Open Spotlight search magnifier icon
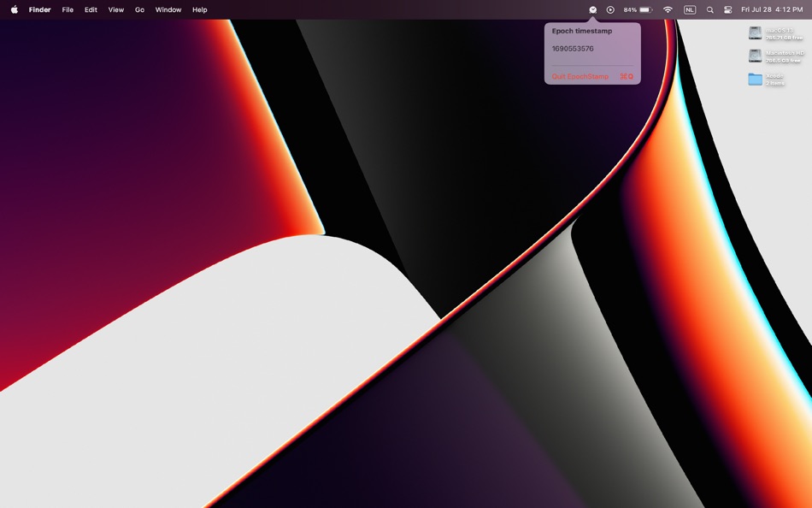The image size is (812, 508). (710, 10)
